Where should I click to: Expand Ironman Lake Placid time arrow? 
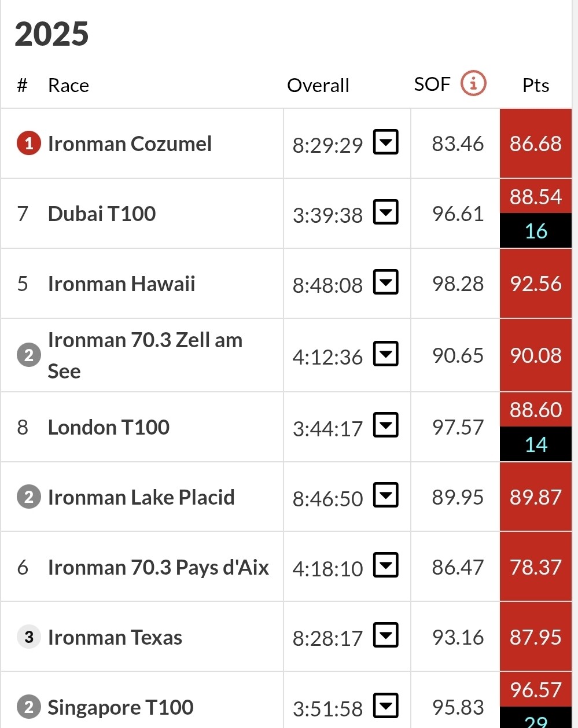click(385, 496)
